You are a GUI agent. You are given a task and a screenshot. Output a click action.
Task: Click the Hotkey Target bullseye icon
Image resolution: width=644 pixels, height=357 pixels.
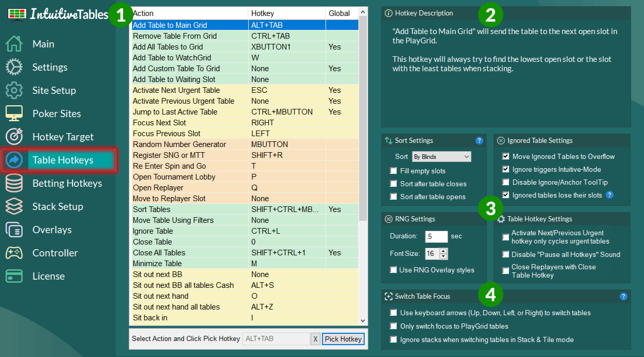(x=14, y=137)
